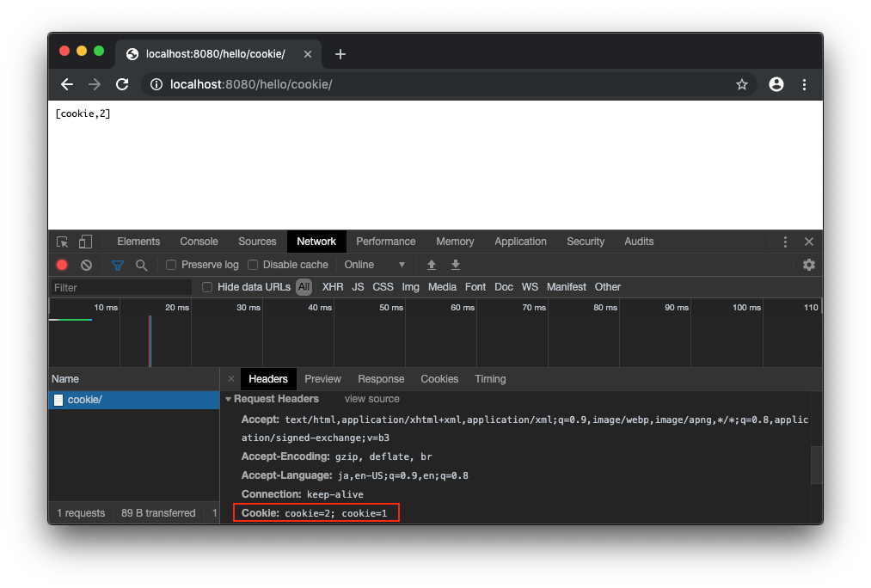Image resolution: width=871 pixels, height=588 pixels.
Task: Select the Headers detail tab
Action: pyautogui.click(x=268, y=378)
